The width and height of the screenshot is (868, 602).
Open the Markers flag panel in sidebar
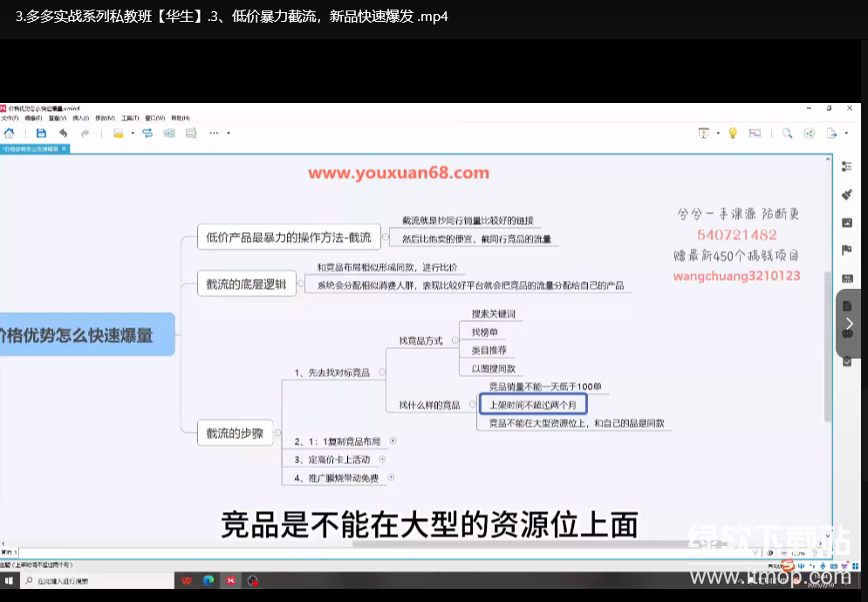(x=846, y=250)
